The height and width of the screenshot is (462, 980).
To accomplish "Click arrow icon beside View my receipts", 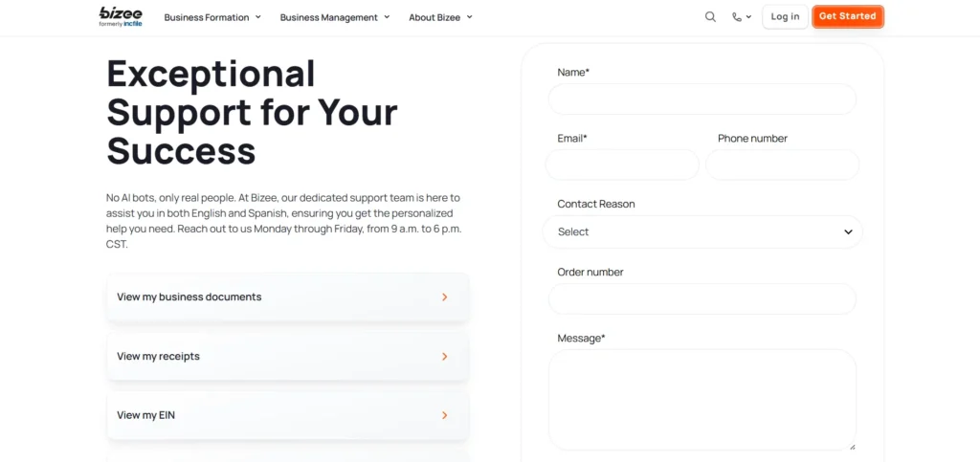I will [445, 357].
